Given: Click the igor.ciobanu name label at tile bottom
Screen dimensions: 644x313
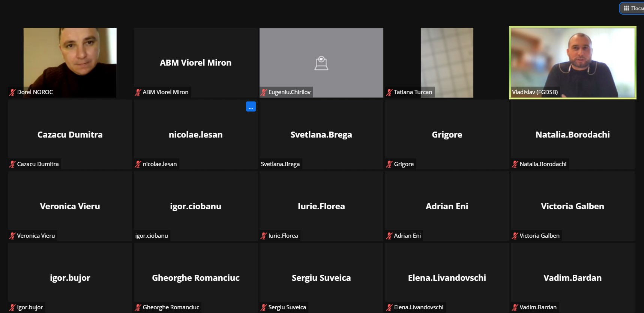Looking at the screenshot, I should pos(152,236).
